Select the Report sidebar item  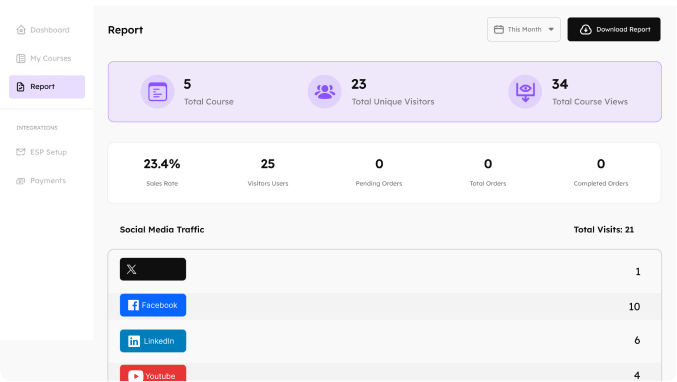click(47, 87)
